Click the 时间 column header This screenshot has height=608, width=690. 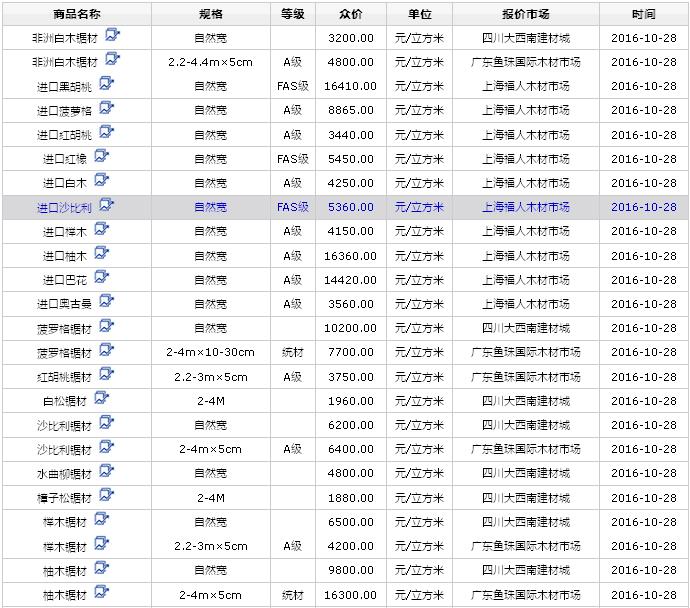click(643, 15)
